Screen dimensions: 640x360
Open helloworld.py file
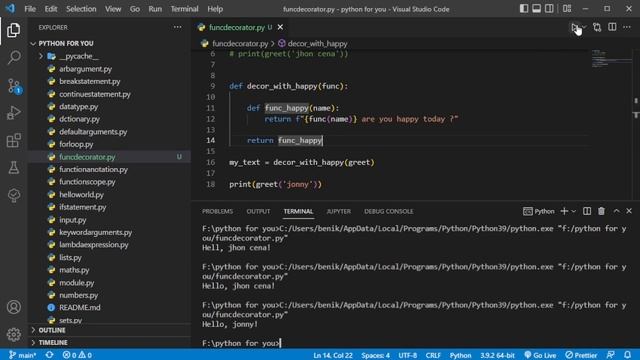pyautogui.click(x=81, y=194)
